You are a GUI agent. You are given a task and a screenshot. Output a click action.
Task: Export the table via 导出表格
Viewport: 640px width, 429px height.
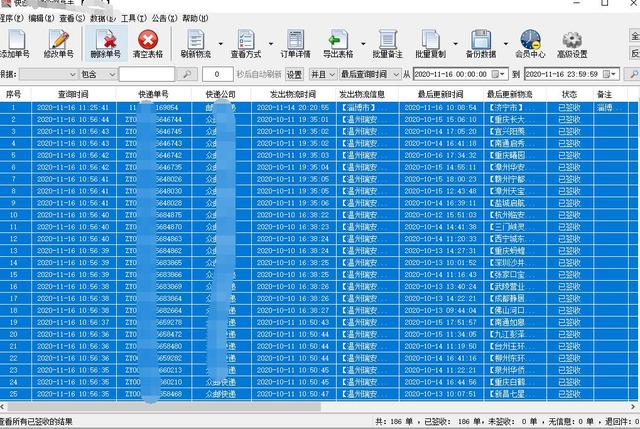(338, 44)
